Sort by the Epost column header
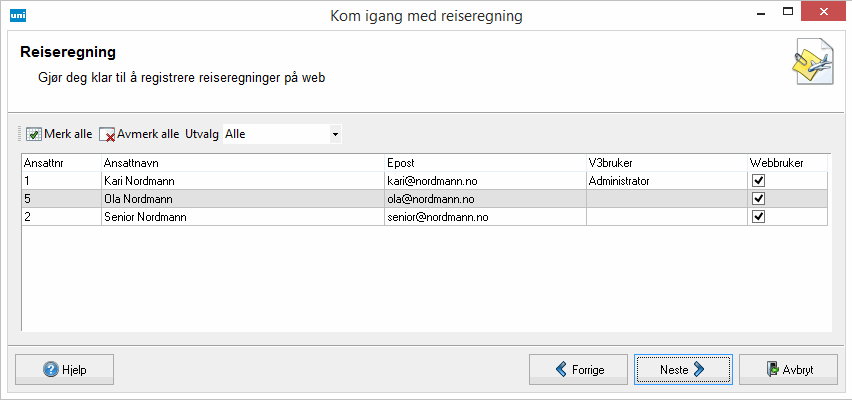Screen dimensions: 852x400 pyautogui.click(x=484, y=162)
